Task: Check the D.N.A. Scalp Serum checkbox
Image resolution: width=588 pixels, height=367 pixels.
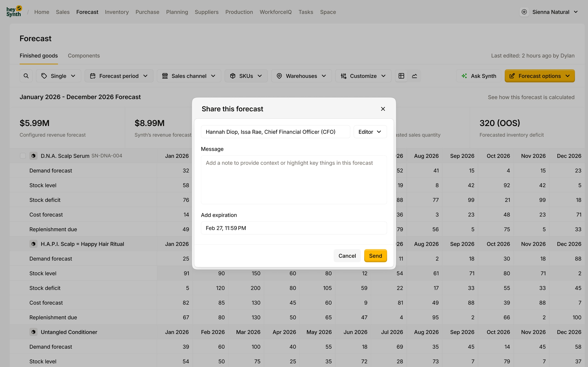Action: coord(23,156)
